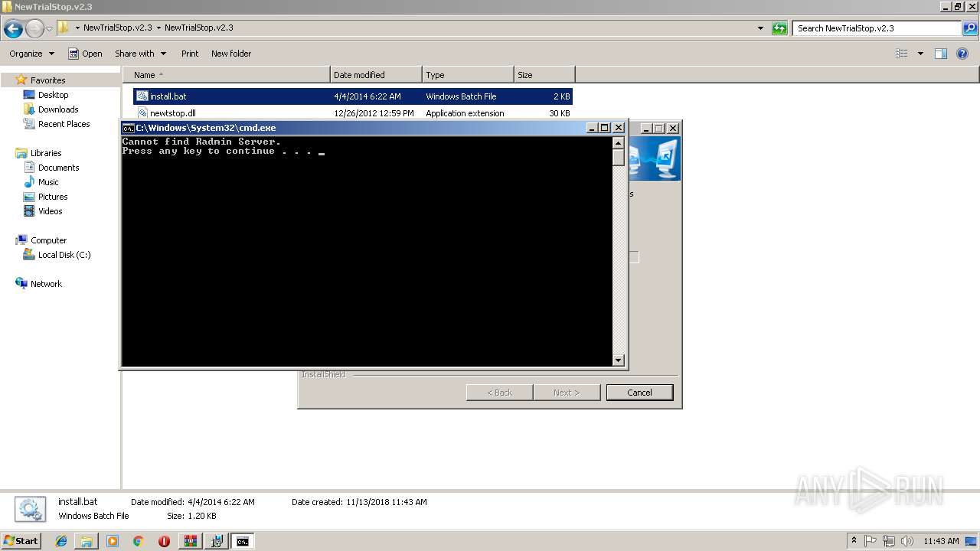Open the More view options dropdown arrow

click(x=920, y=54)
